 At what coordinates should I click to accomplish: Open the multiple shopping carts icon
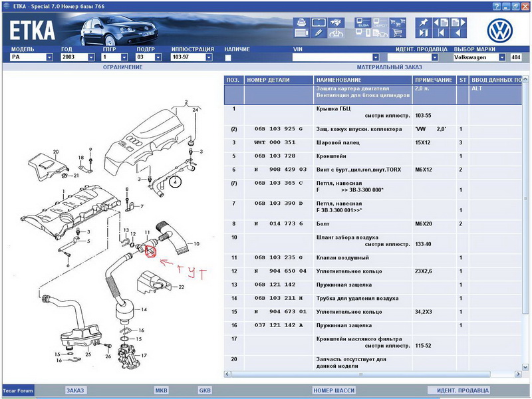point(397,23)
